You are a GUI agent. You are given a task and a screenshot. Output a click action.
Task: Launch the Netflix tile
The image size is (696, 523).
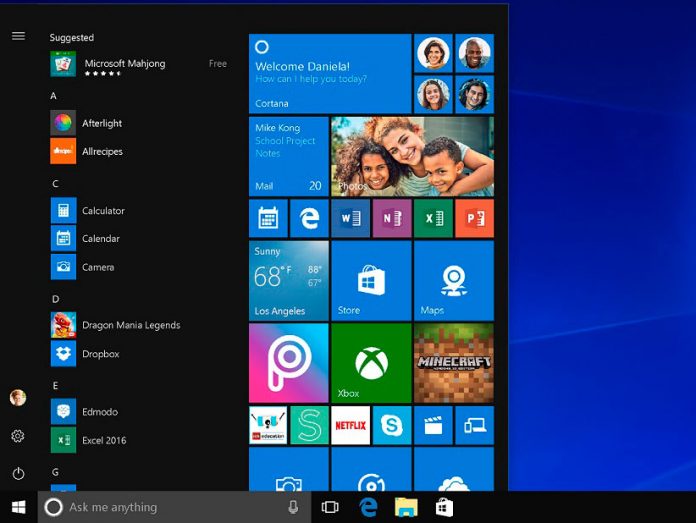tap(351, 425)
